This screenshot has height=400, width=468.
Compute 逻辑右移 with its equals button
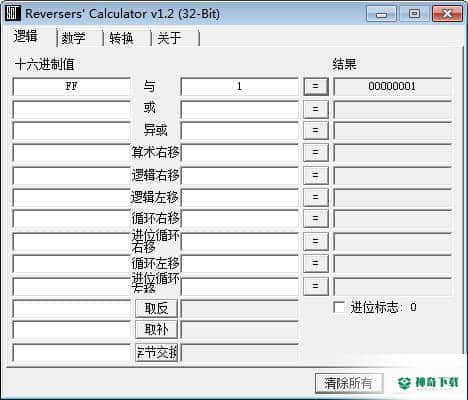[x=316, y=175]
